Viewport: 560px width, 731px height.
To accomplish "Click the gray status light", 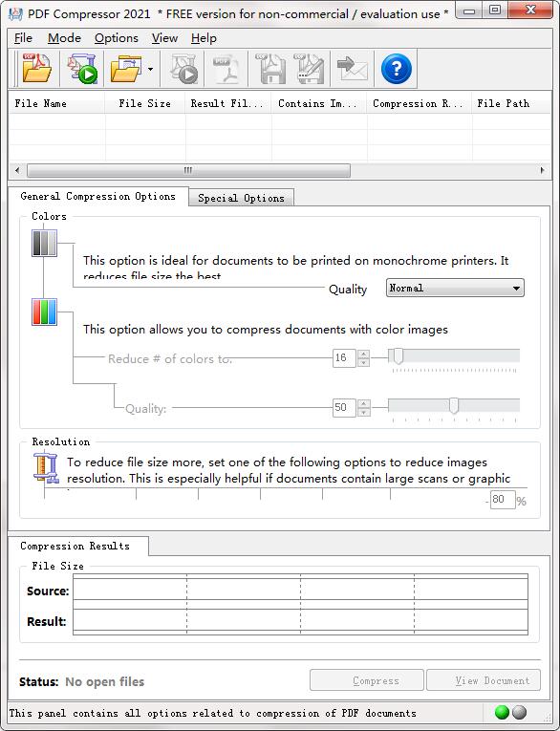I will pos(520,712).
